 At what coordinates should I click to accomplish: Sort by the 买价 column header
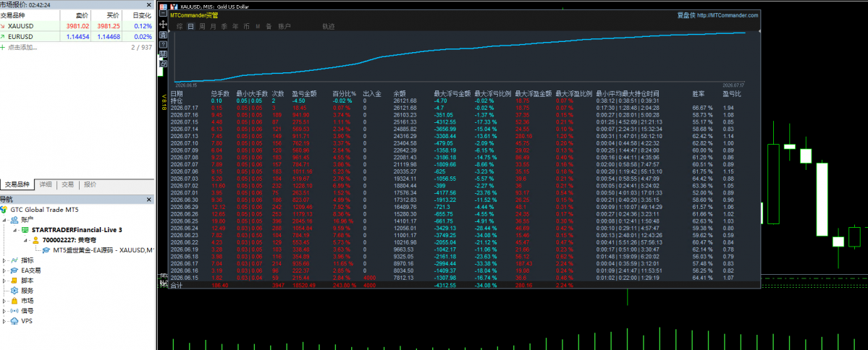(x=113, y=15)
